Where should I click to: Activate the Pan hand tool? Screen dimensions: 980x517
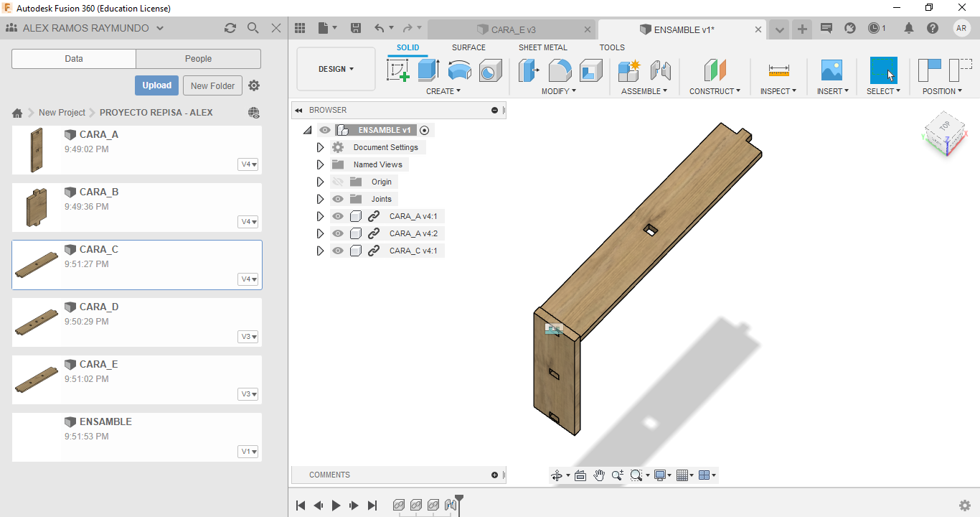point(599,475)
